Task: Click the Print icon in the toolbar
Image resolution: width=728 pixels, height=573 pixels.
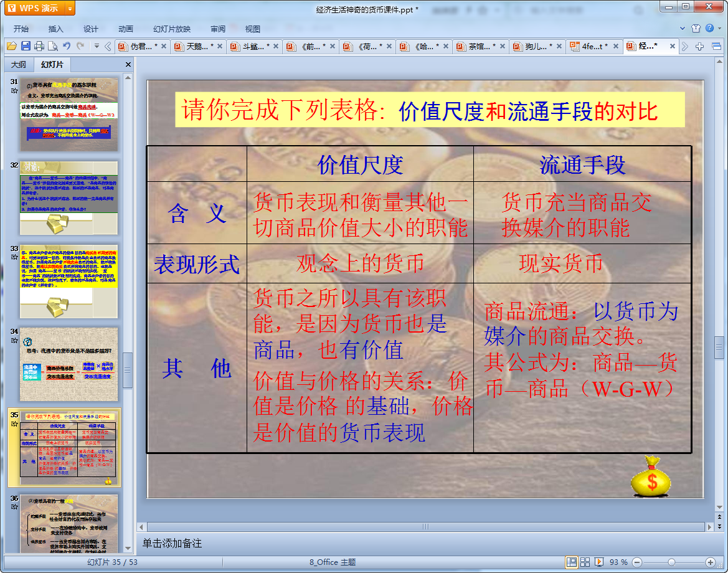Action: point(39,46)
